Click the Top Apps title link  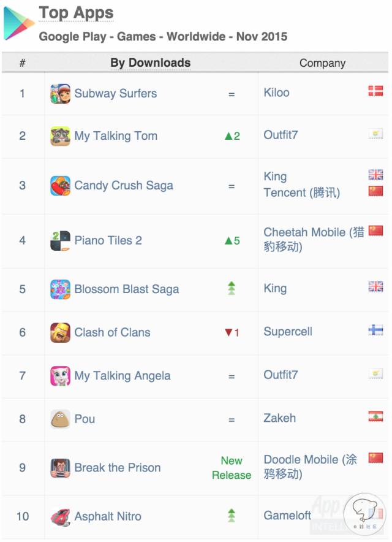click(76, 13)
